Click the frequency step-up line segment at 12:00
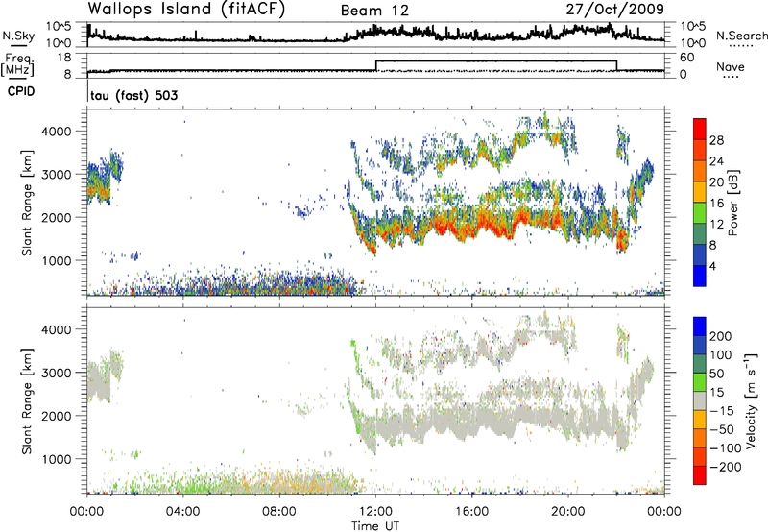Screen dimensions: 768x532 (375, 65)
